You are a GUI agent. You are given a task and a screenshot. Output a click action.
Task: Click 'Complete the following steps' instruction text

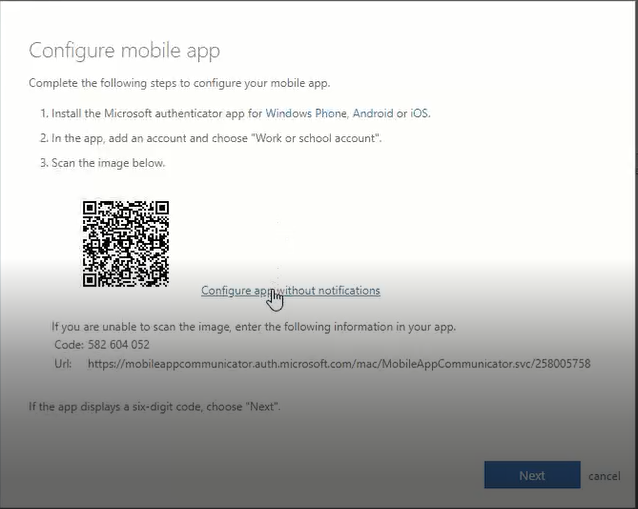pos(179,83)
